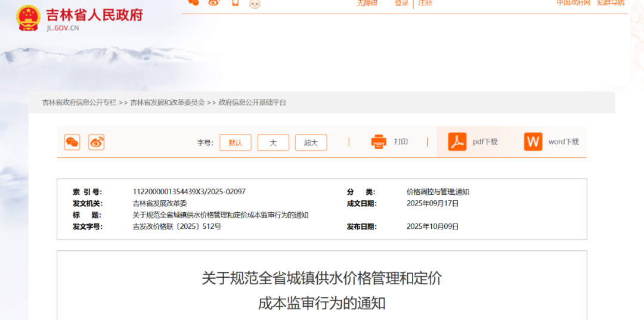Image resolution: width=644 pixels, height=320 pixels.
Task: Click the 成文日期 label
Action: point(361,203)
